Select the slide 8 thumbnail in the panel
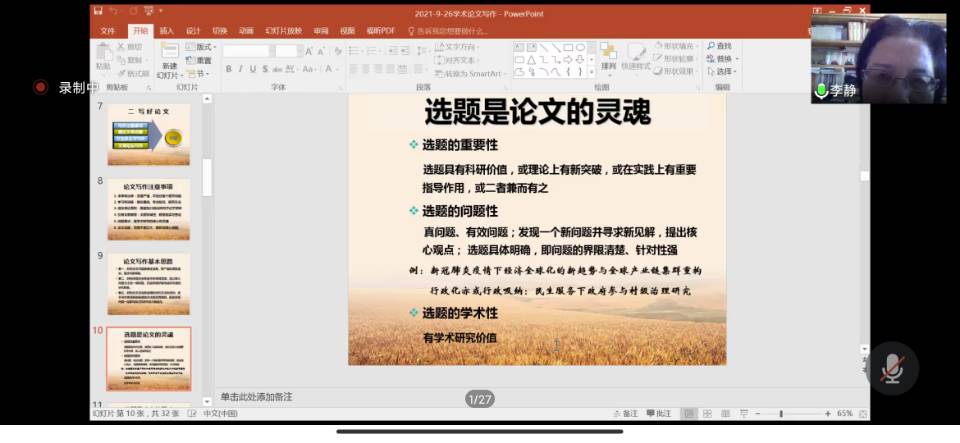Viewport: 960px width, 443px height. pyautogui.click(x=148, y=209)
